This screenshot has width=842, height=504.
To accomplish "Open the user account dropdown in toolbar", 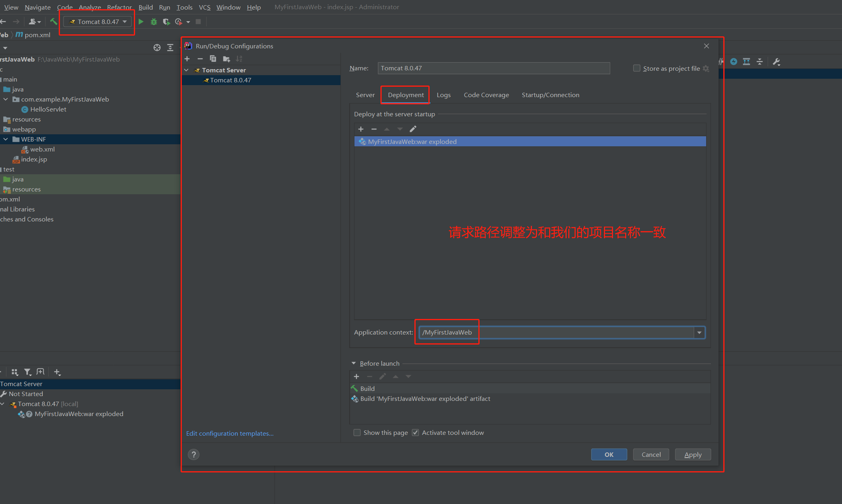I will (35, 22).
